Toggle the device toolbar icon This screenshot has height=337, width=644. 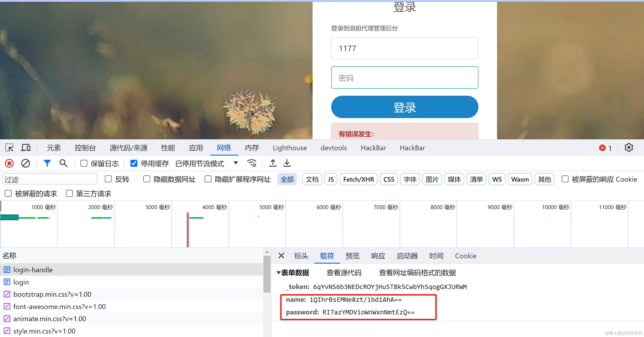(26, 147)
